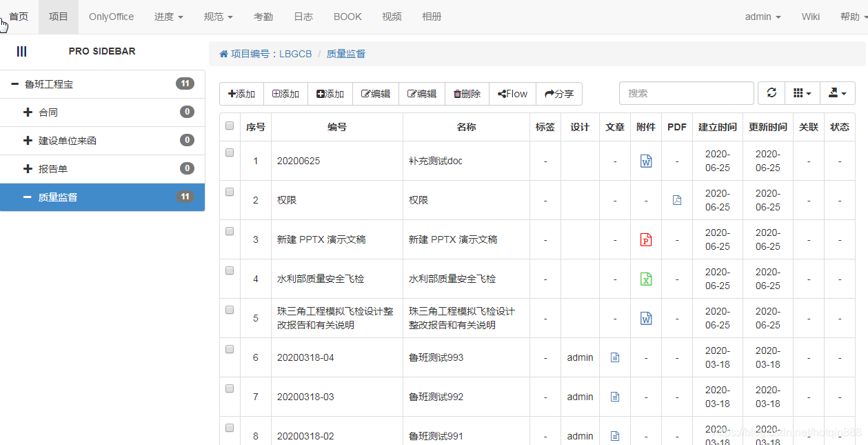Collapse the 质量监督 sidebar node
Image resolution: width=868 pixels, height=445 pixels.
coord(28,197)
